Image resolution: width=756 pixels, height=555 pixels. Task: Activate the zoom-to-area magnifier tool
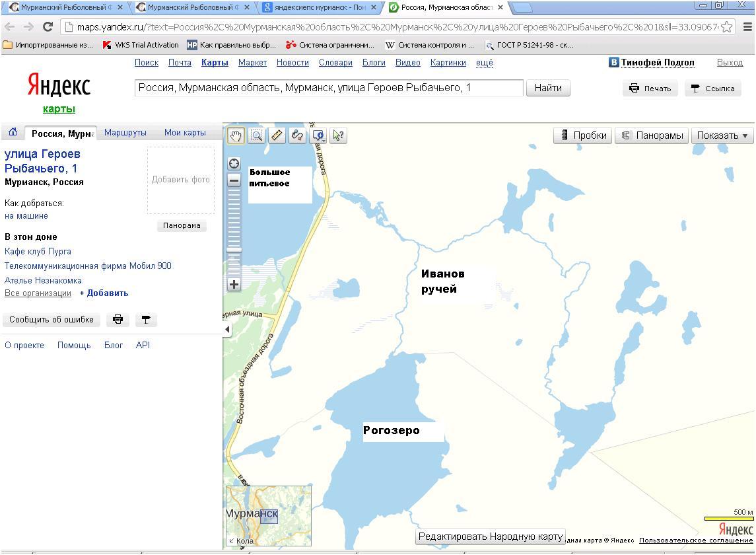point(256,135)
